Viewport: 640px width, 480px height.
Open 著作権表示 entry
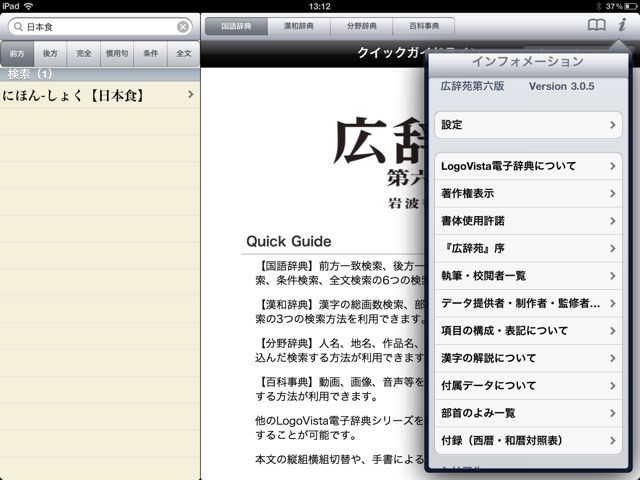pos(528,193)
